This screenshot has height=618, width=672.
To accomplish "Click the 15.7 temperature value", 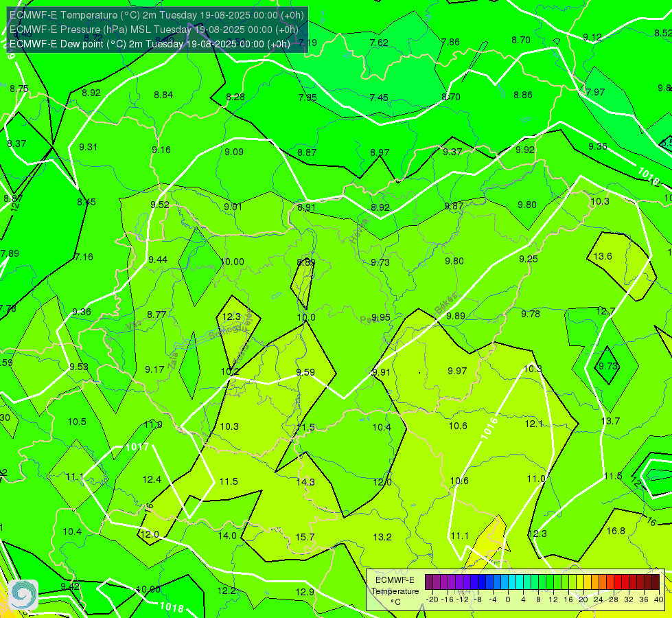I will coord(305,537).
